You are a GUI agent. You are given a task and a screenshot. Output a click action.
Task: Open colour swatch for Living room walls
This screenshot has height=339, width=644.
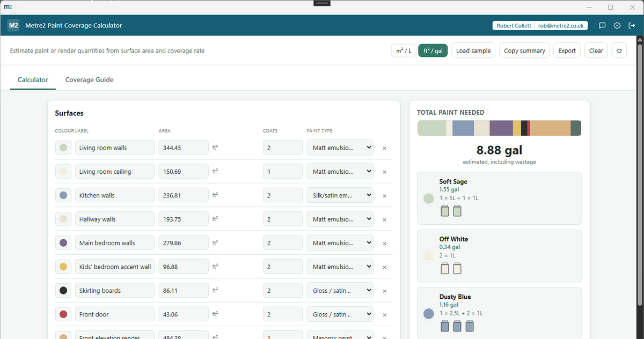pos(63,148)
